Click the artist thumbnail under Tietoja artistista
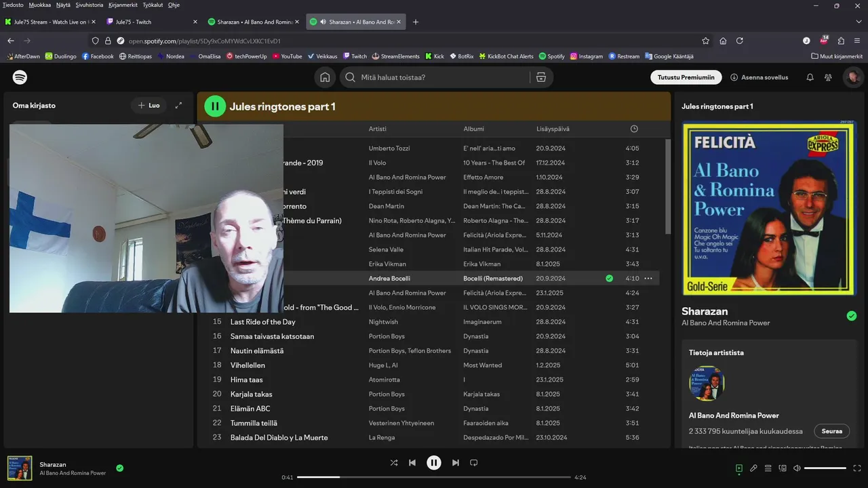 click(x=707, y=384)
